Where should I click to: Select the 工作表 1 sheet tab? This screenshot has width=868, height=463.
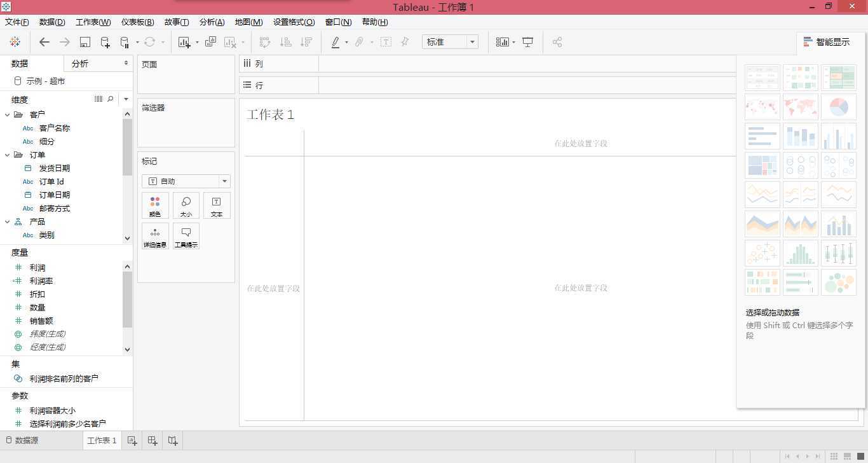[x=102, y=440]
